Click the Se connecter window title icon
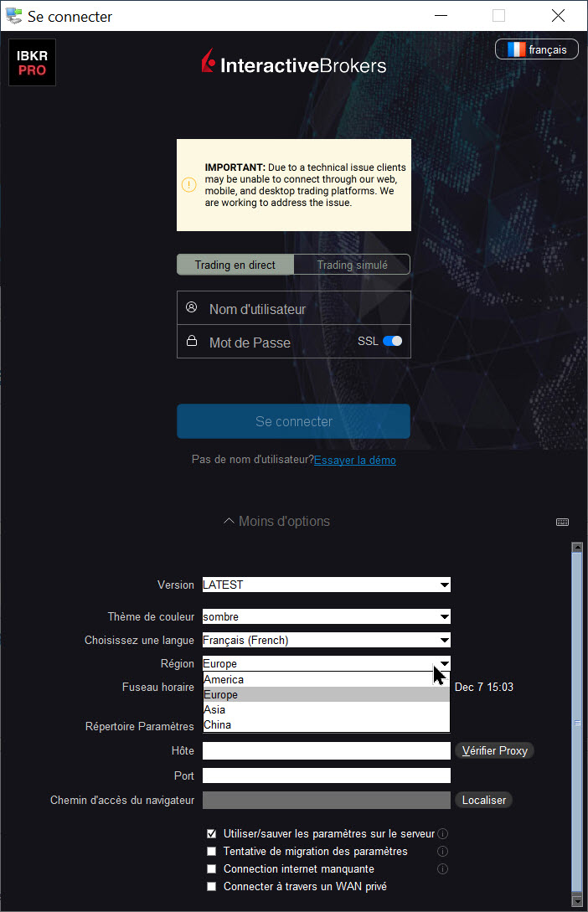The width and height of the screenshot is (588, 912). click(x=14, y=16)
